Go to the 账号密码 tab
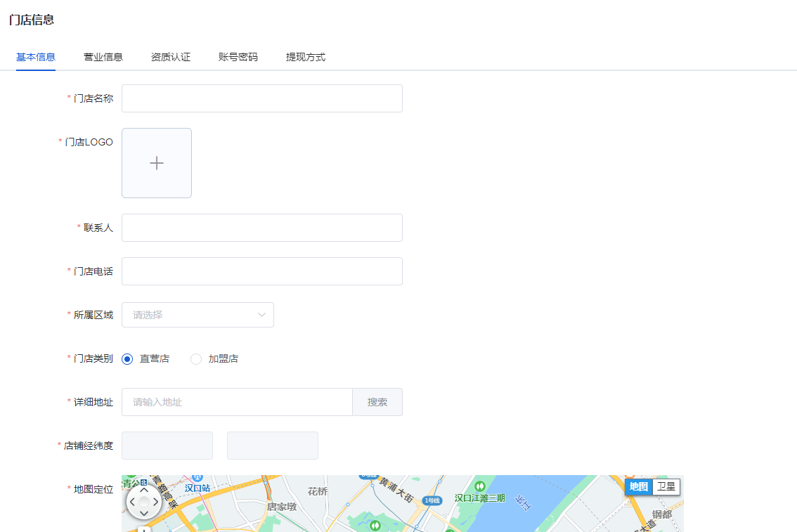Viewport: 797px width, 532px height. click(238, 57)
